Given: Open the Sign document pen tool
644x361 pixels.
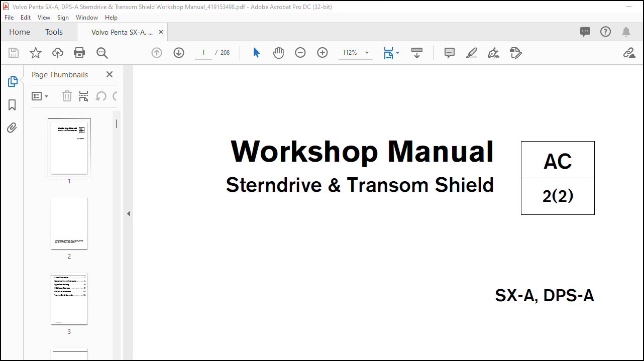Looking at the screenshot, I should 494,53.
